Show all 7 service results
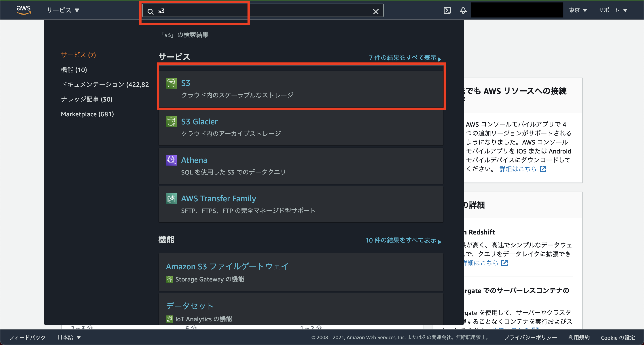Image resolution: width=644 pixels, height=345 pixels. point(403,57)
